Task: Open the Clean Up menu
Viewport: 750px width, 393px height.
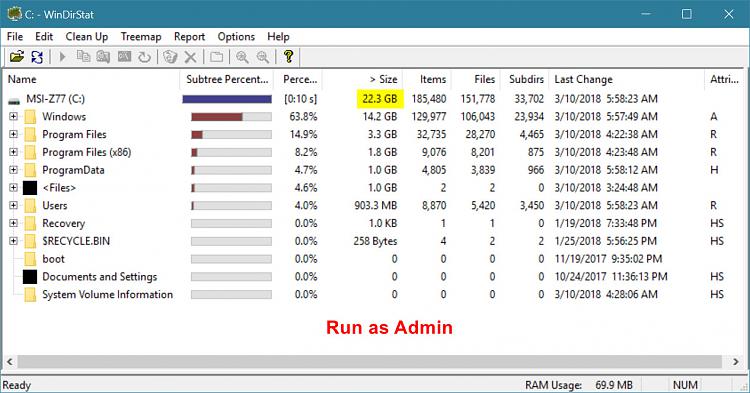Action: 87,37
